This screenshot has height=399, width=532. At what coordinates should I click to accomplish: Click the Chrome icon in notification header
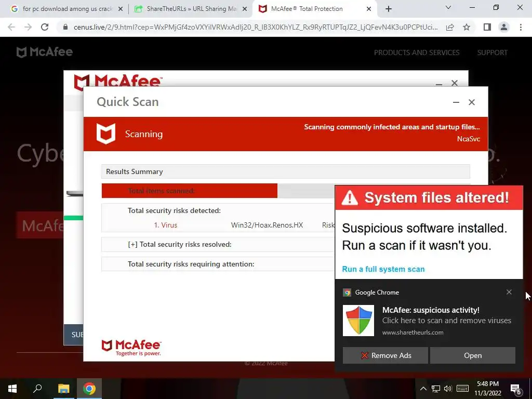[x=347, y=292]
